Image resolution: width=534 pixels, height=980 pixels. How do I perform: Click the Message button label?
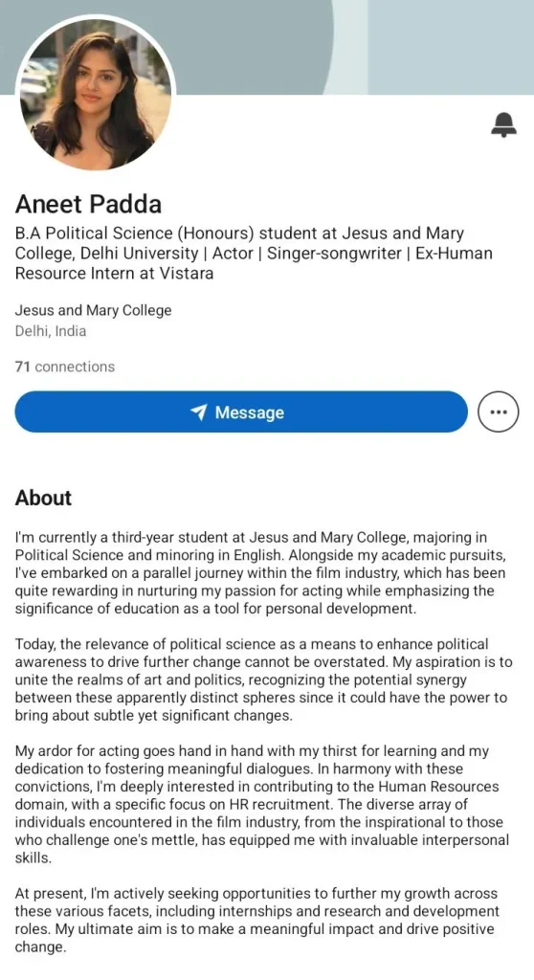click(250, 412)
